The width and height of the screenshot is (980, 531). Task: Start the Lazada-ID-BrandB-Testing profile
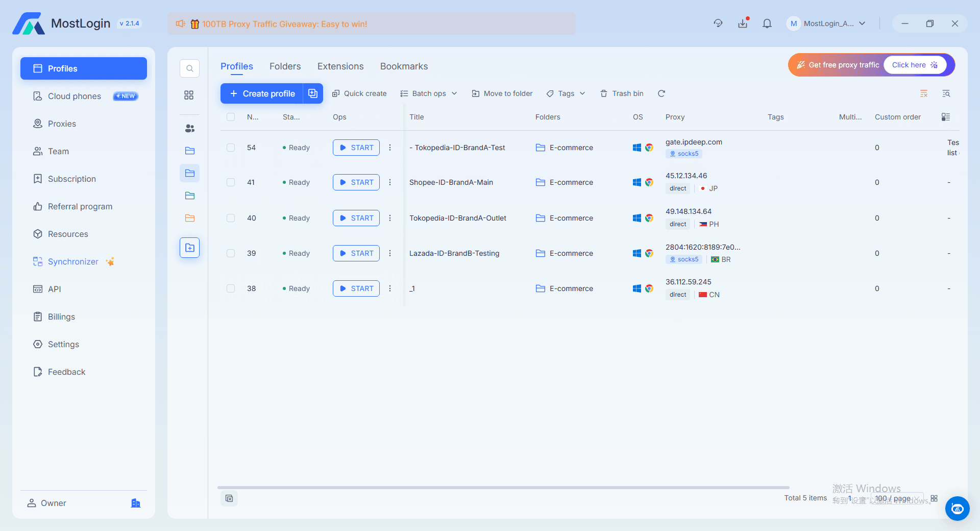356,253
